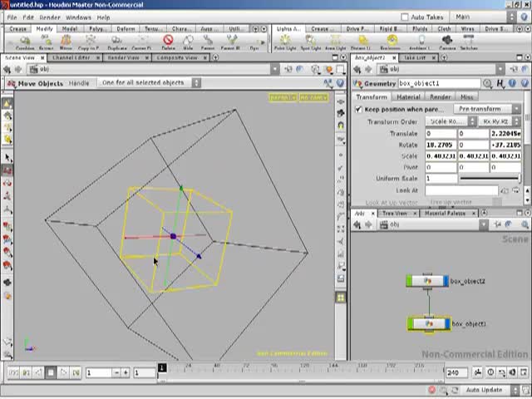Add a Spot Light from the shelf
Viewport: 532px width, 399px height.
click(311, 43)
